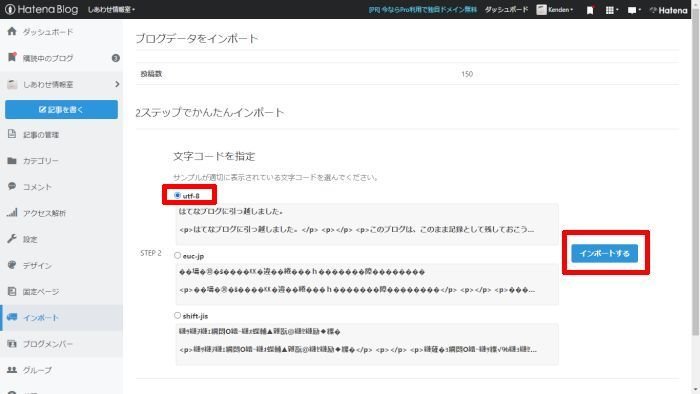Select the shift-jis radio button
The image size is (700, 394).
pos(177,315)
